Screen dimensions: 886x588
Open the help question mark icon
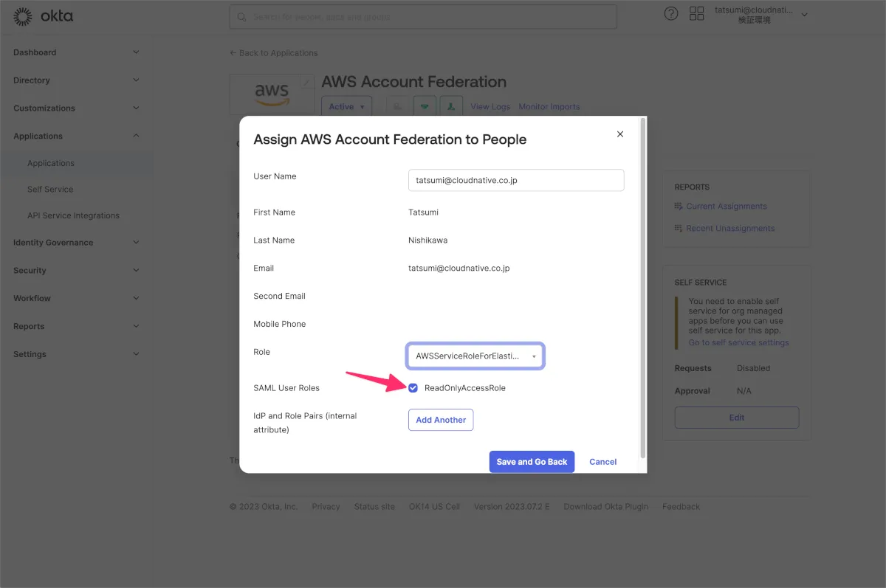671,13
